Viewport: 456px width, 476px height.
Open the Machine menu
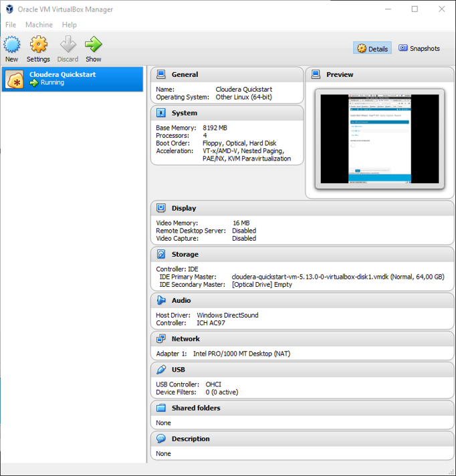pyautogui.click(x=39, y=25)
